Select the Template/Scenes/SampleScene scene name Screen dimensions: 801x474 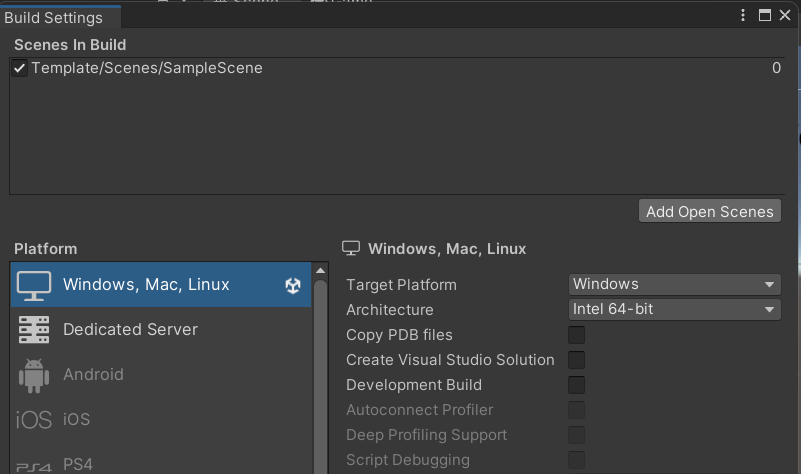tap(147, 68)
